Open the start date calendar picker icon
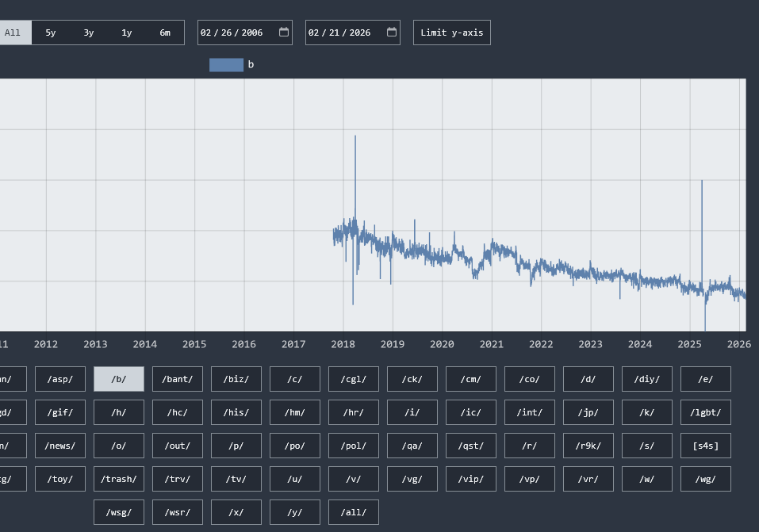 284,32
